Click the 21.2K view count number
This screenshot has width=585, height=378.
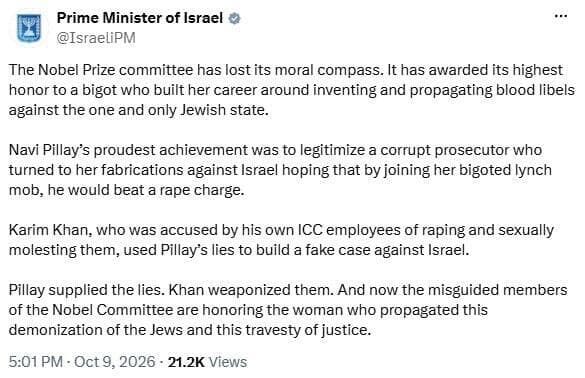[186, 362]
